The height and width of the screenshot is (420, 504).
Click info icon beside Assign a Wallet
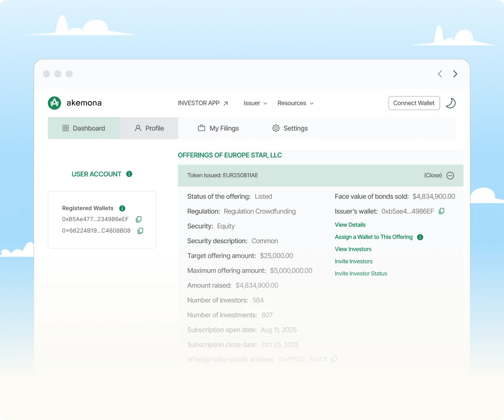click(x=420, y=237)
